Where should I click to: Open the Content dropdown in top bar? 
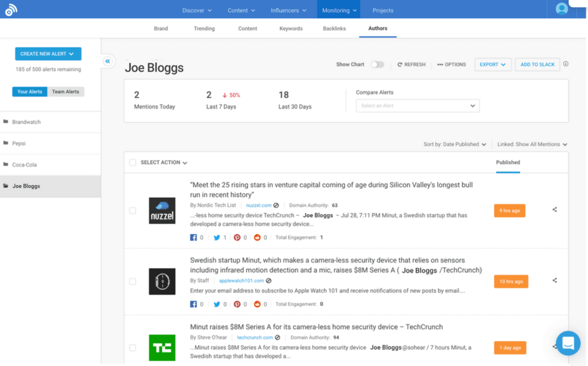pos(241,10)
